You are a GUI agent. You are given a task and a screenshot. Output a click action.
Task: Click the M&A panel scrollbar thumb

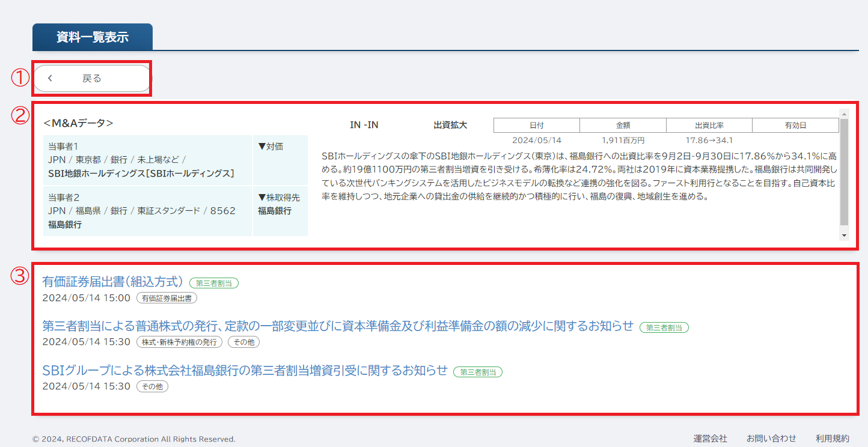[x=844, y=172]
